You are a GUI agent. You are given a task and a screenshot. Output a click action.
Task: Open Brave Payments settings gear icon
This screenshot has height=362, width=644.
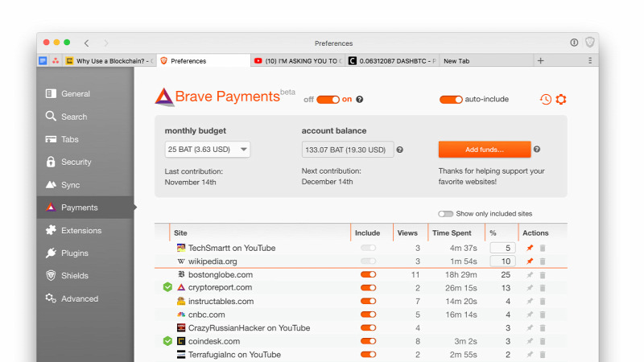[x=561, y=99]
